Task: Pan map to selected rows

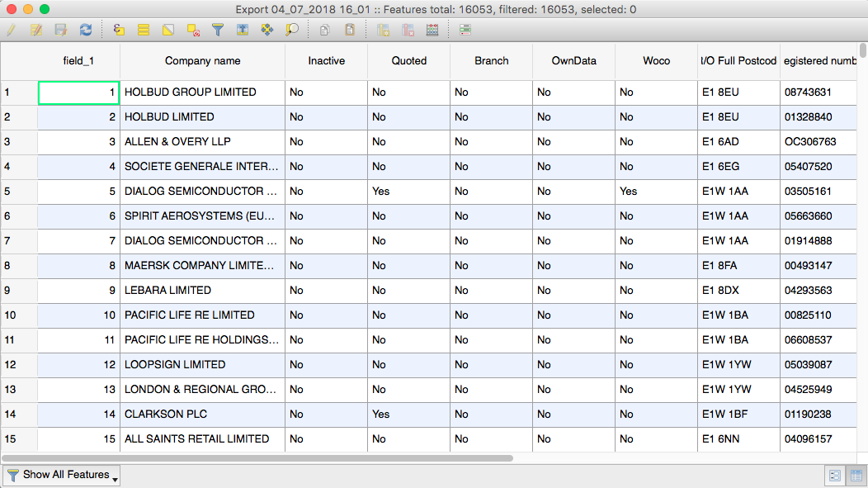Action: tap(267, 30)
